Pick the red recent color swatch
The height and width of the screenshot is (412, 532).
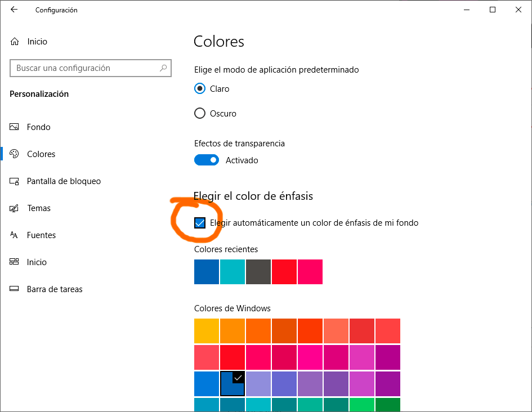pyautogui.click(x=284, y=272)
